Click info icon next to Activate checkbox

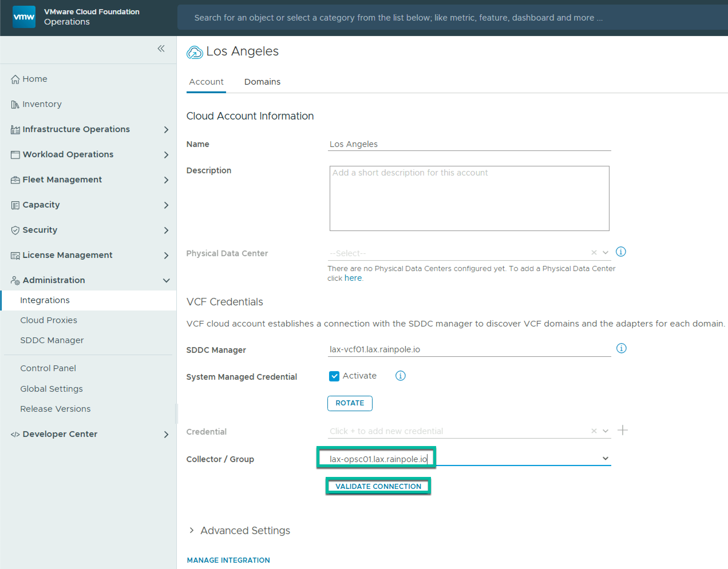click(x=400, y=376)
